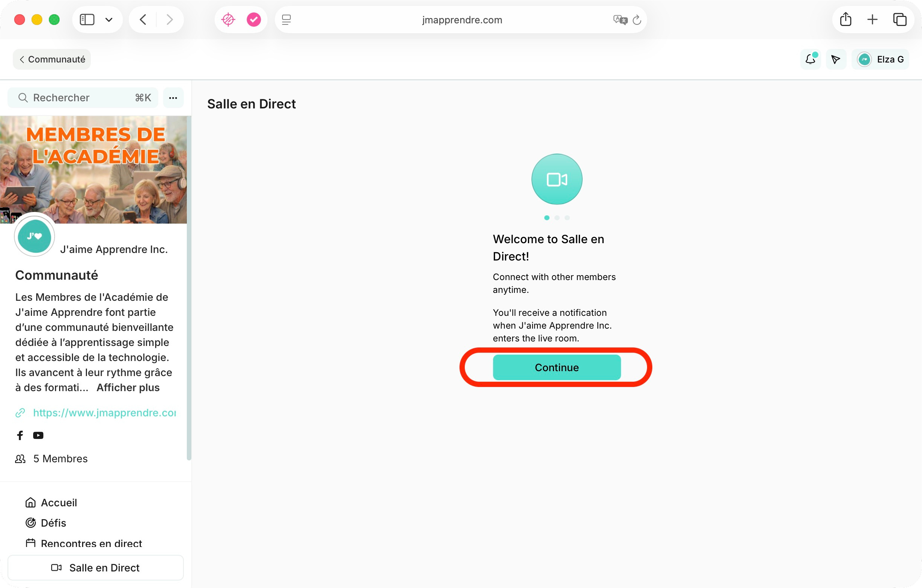The image size is (922, 588).
Task: Select the second onboarding dot
Action: 557,218
